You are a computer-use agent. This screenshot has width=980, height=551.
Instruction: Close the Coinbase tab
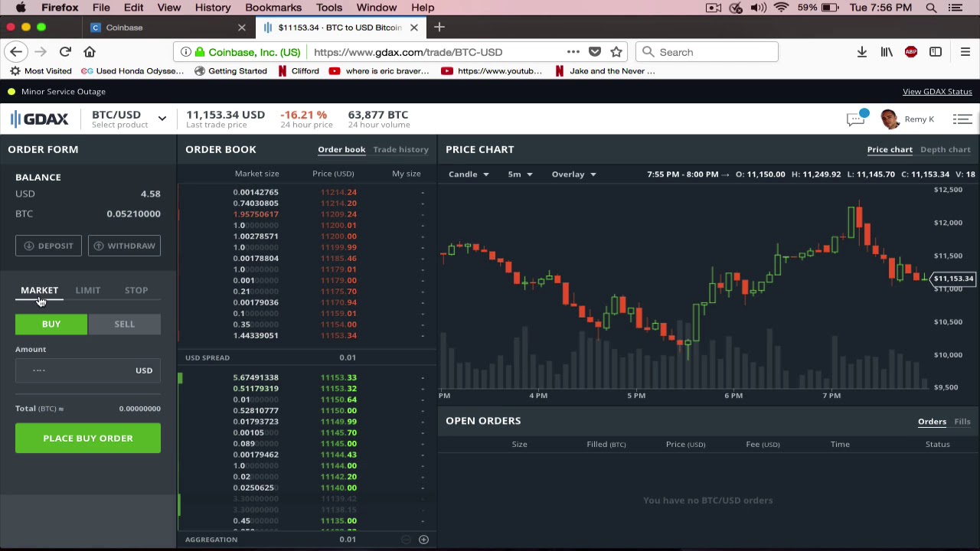(242, 28)
